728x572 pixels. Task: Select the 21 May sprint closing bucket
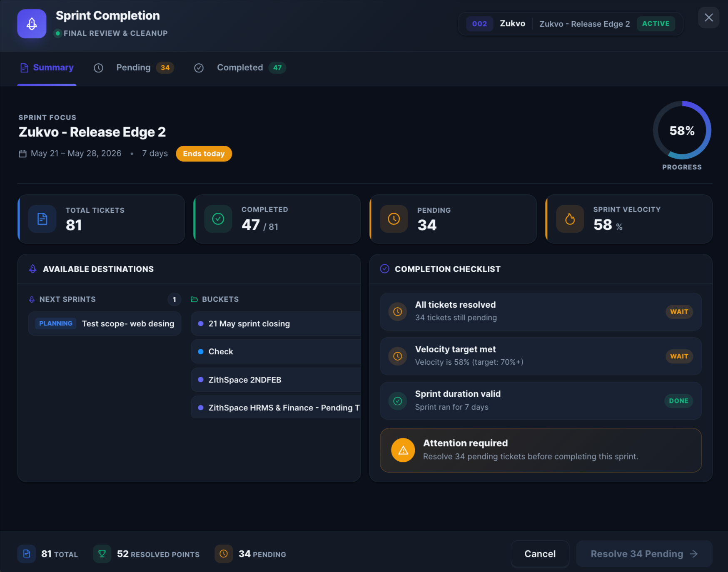click(x=276, y=323)
